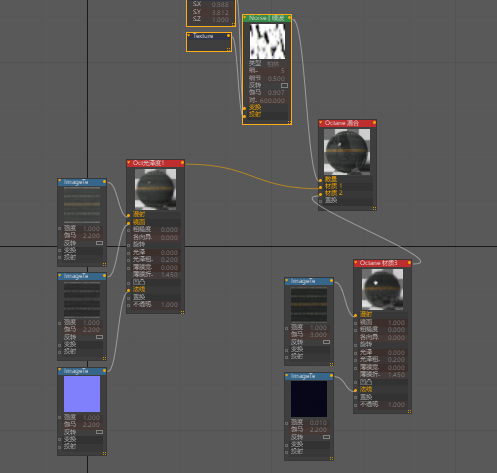497x473 pixels.
Task: Click the output port of the Octane 混合 node
Action: (374, 123)
